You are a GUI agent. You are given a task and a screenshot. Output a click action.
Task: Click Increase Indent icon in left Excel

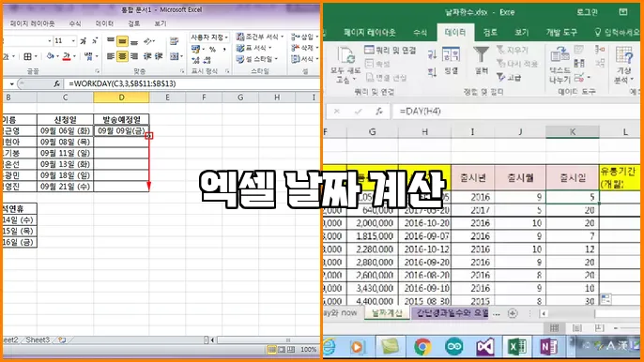[159, 56]
